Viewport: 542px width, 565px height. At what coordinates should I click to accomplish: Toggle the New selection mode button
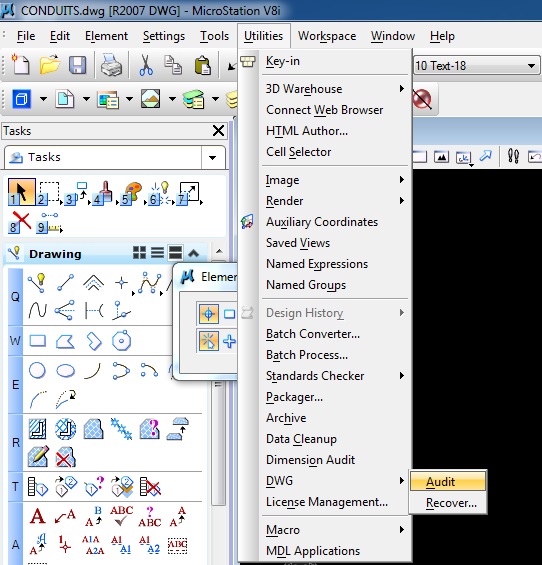pyautogui.click(x=208, y=341)
